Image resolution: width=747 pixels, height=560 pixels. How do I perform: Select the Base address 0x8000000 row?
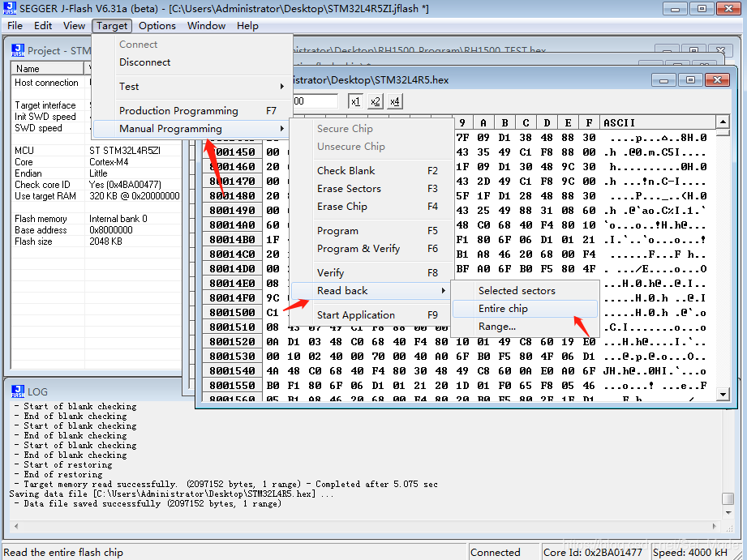pos(97,230)
